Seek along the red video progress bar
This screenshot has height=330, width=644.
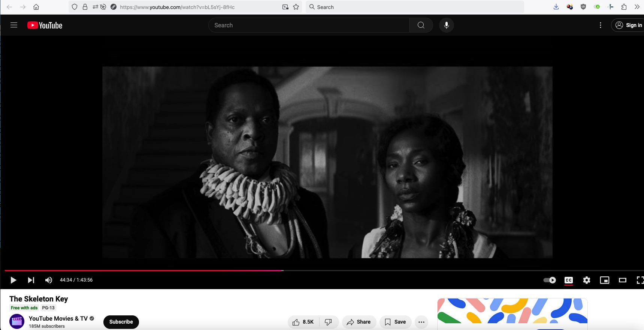[144, 270]
